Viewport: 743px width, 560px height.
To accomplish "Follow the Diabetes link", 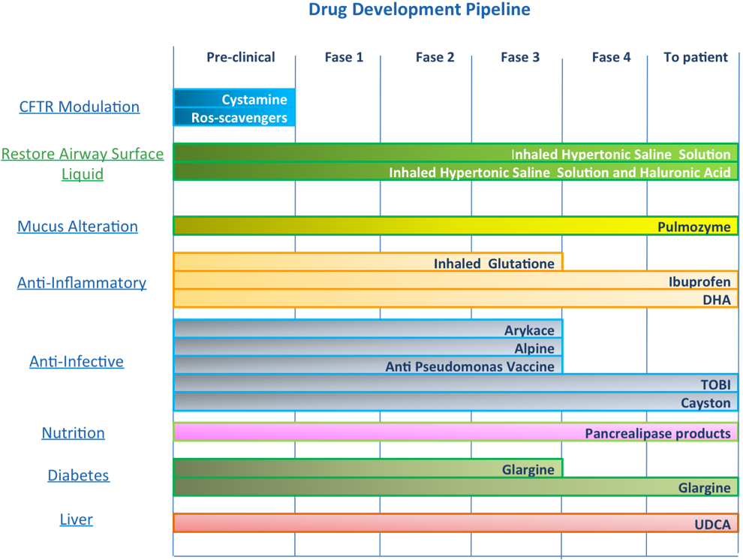I will pos(78,475).
